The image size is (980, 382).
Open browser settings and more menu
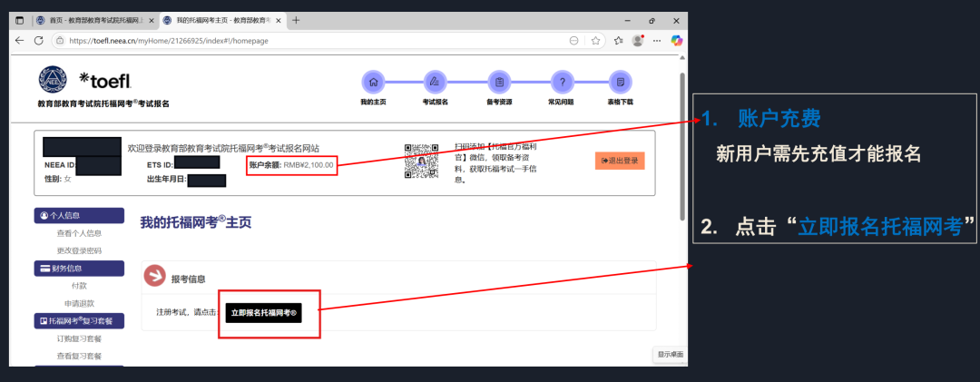coord(657,41)
